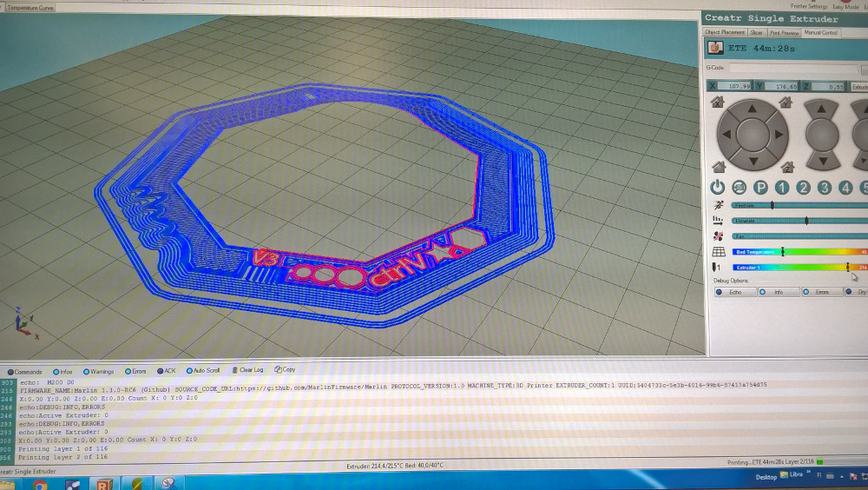Move Z axis up with Z jog arrow
Screen dimensions: 868x490
click(x=821, y=109)
